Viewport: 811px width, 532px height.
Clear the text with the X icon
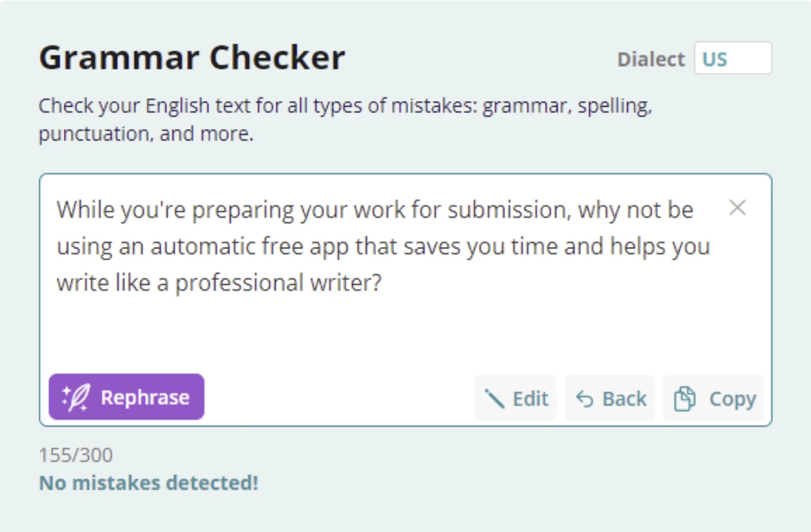[738, 208]
